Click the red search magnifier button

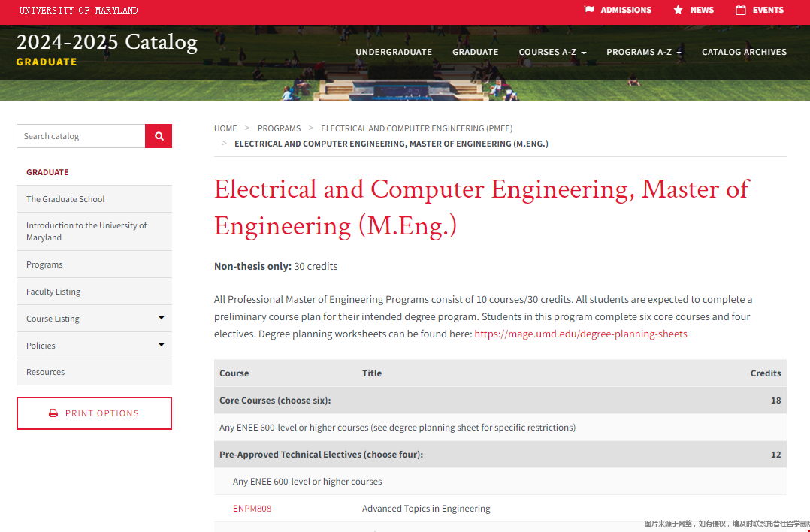(x=159, y=136)
